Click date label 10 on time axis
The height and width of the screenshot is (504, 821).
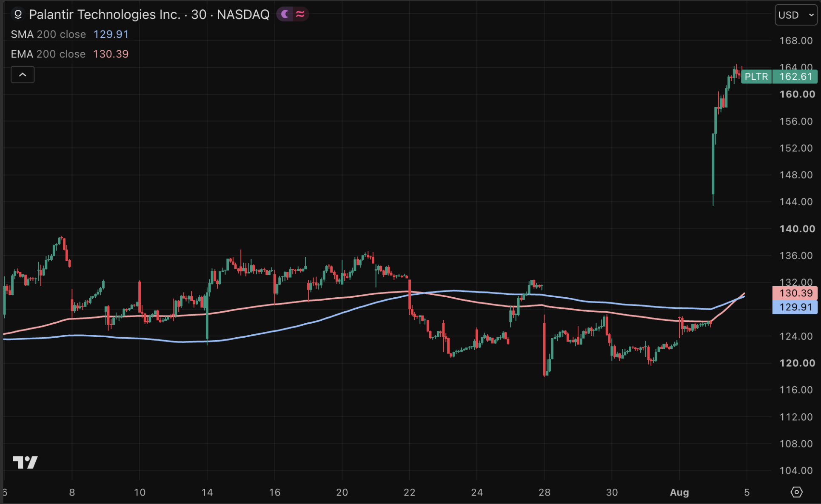click(x=140, y=493)
